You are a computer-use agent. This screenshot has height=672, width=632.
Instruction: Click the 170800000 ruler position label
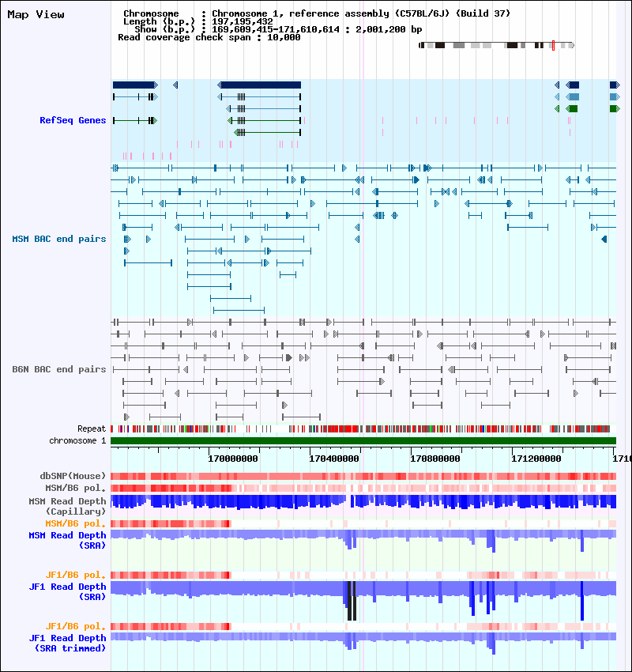[x=435, y=459]
